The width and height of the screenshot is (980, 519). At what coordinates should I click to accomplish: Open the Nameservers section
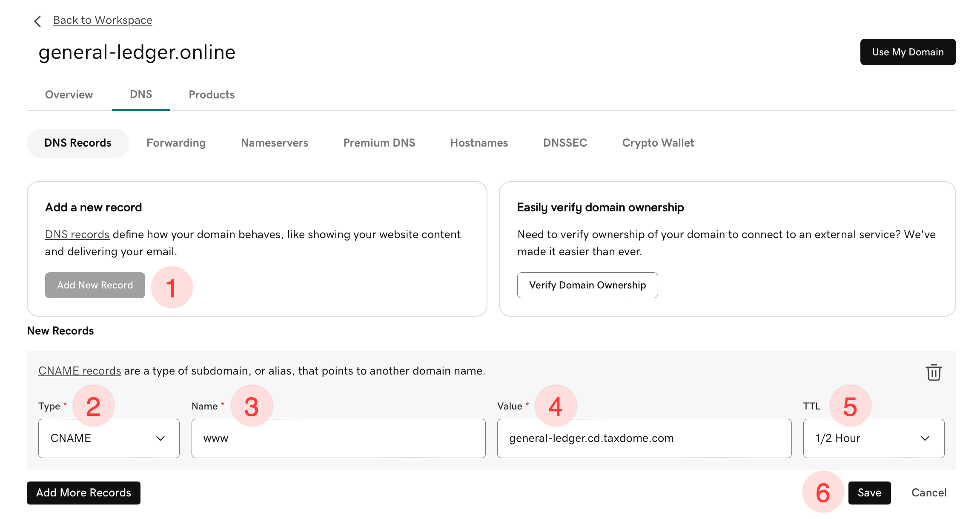[x=275, y=143]
